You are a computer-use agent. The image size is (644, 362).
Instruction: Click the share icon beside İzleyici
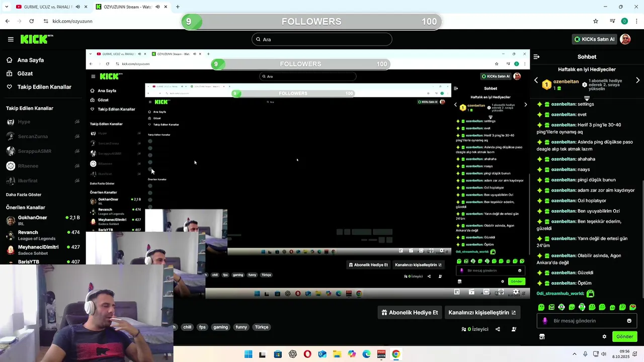pyautogui.click(x=498, y=329)
